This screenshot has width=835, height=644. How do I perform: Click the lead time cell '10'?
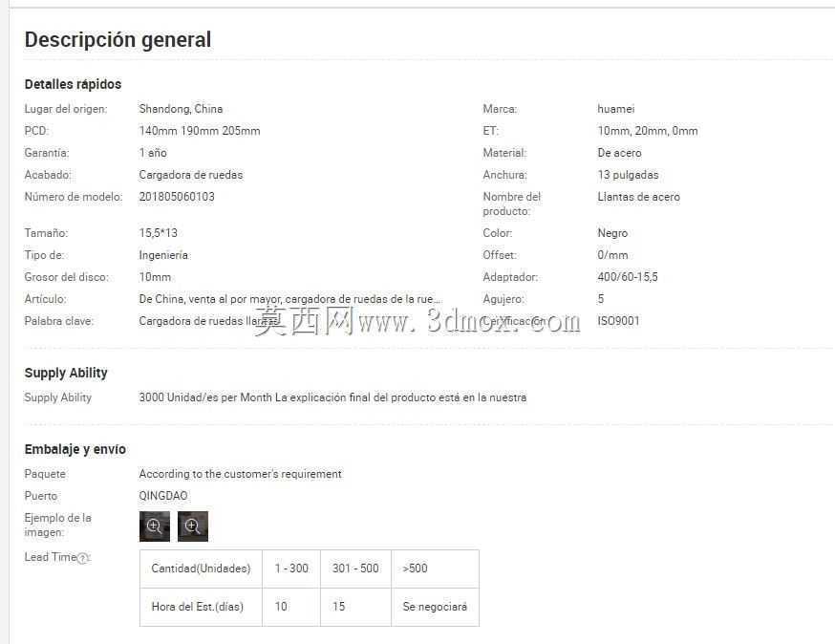pyautogui.click(x=291, y=607)
